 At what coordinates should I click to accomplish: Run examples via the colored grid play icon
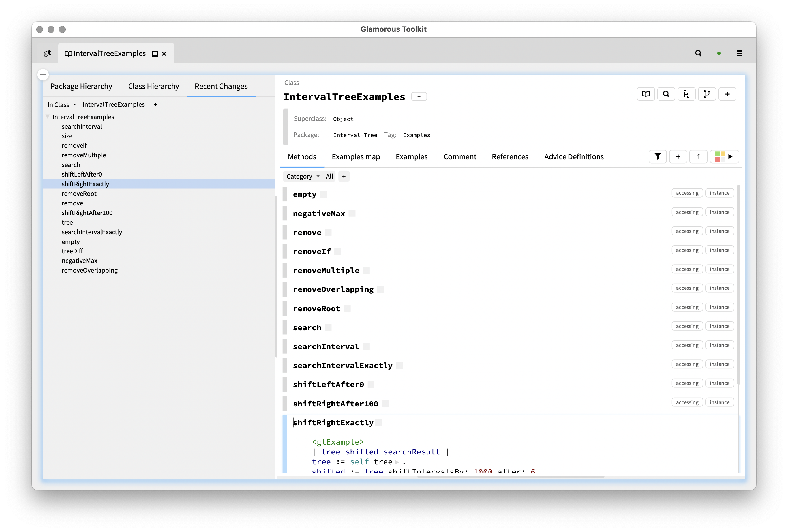(725, 156)
